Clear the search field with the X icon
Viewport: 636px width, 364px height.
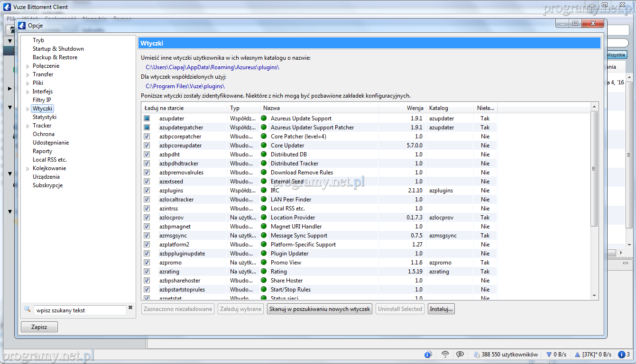pos(130,308)
